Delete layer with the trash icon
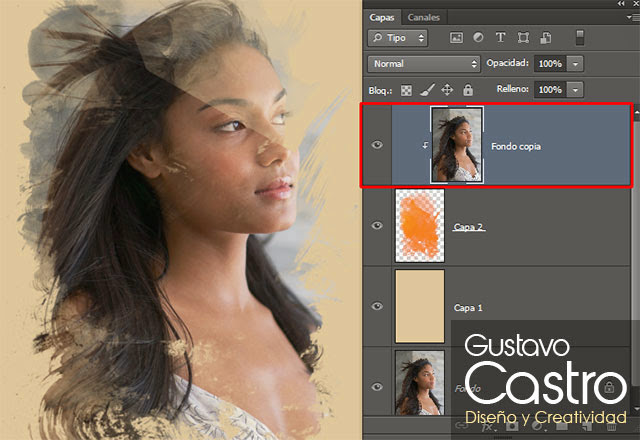 (611, 427)
